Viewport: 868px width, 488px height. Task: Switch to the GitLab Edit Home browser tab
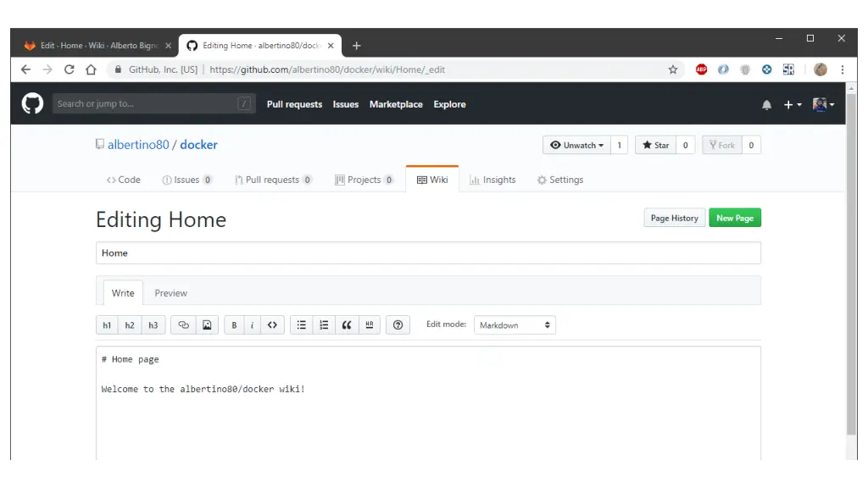pyautogui.click(x=95, y=46)
